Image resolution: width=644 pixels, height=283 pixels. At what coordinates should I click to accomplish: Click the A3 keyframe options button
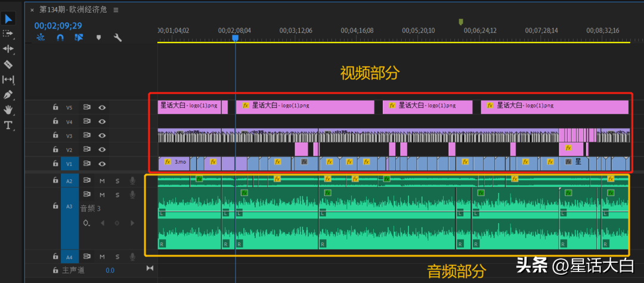[x=87, y=223]
